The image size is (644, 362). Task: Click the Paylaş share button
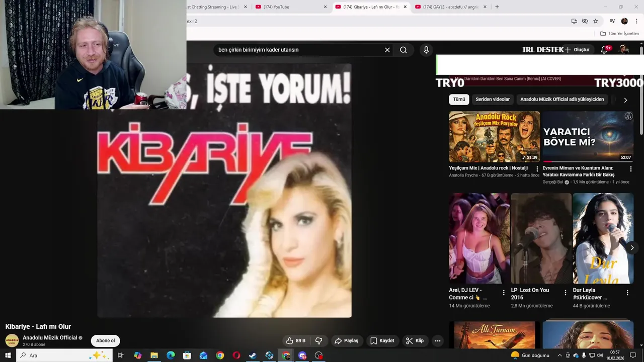pyautogui.click(x=346, y=340)
